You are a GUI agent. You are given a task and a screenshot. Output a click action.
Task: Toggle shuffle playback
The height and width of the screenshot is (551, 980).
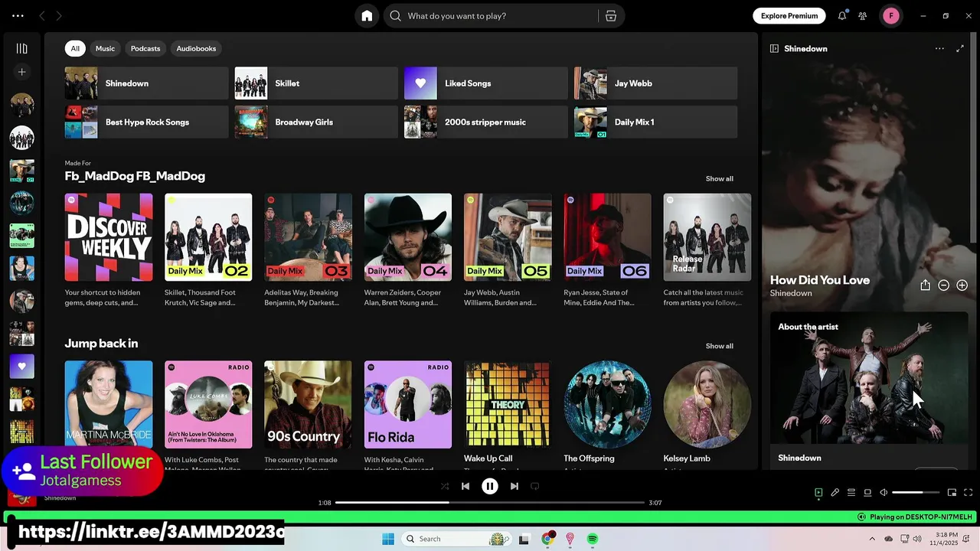[x=445, y=486]
